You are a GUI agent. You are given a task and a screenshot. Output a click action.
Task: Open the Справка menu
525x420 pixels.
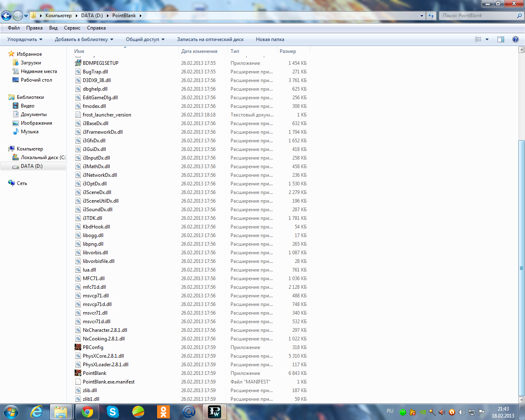tap(96, 28)
